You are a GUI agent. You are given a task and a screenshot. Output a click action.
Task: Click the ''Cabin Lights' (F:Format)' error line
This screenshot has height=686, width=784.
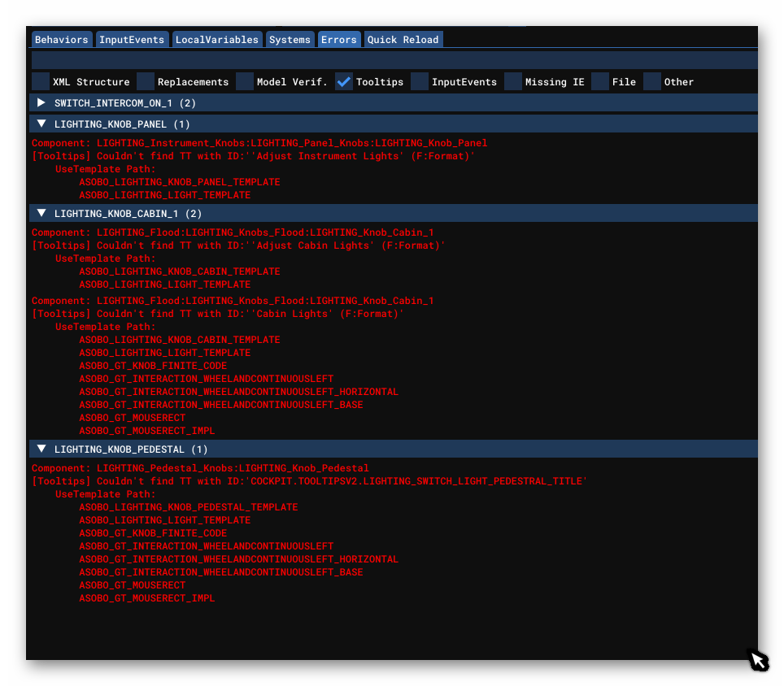tap(217, 314)
